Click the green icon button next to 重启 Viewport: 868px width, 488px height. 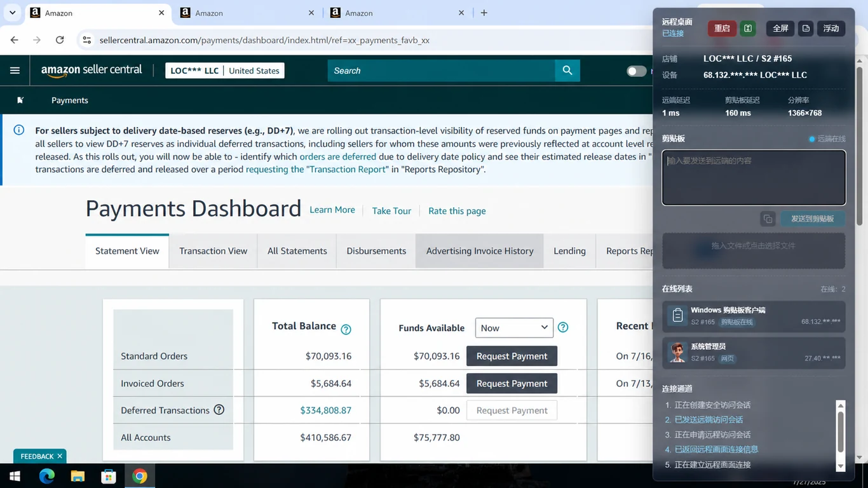[748, 29]
